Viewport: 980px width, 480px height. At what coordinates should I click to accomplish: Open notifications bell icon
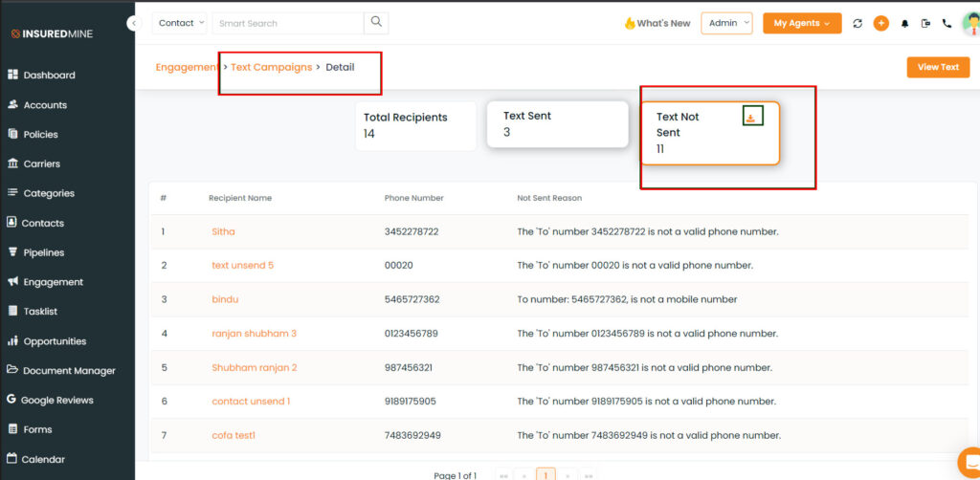coord(904,24)
